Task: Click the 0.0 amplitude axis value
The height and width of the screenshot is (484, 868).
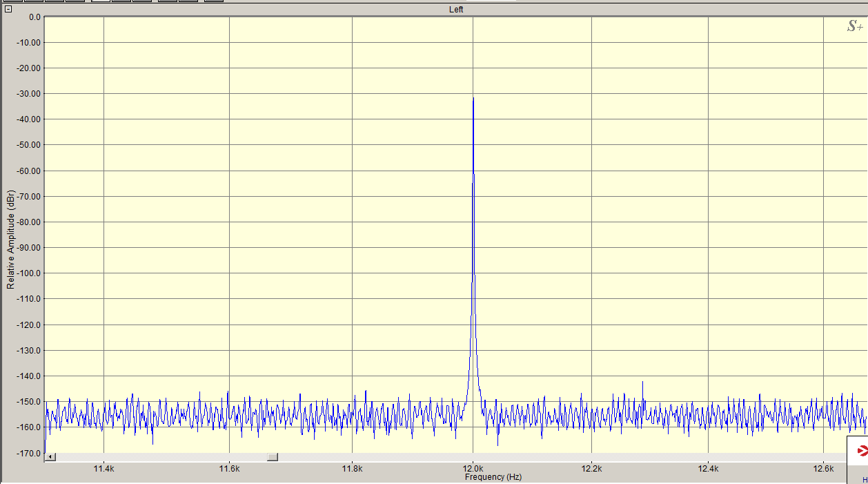Action: tap(34, 17)
